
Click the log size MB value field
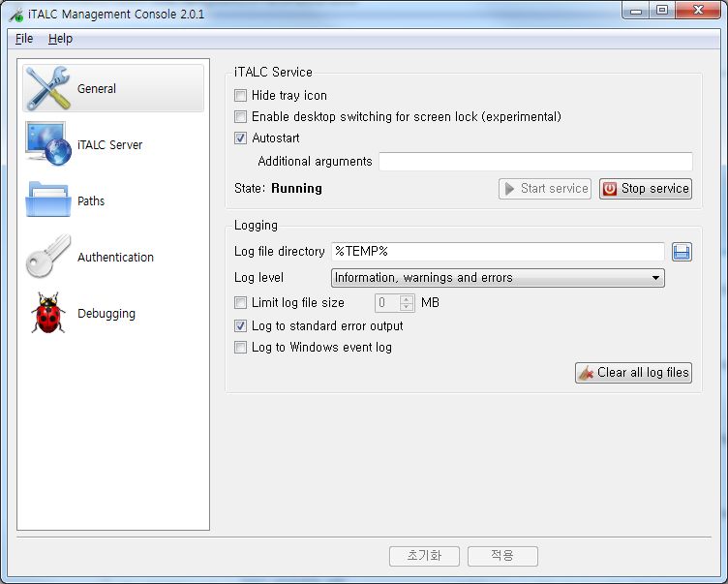point(387,303)
